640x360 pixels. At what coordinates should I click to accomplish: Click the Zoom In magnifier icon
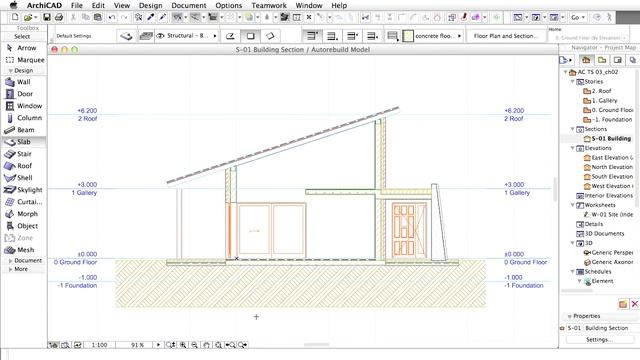[183, 345]
